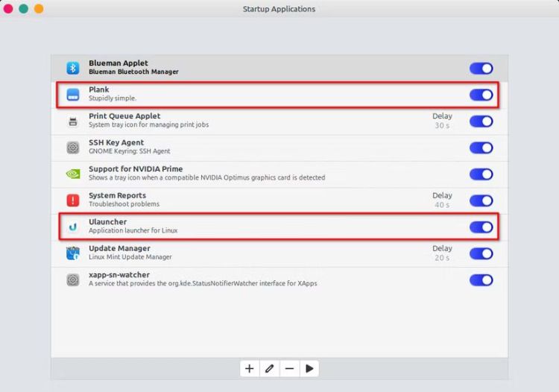This screenshot has width=559, height=392.
Task: Click the Ulauncher app icon
Action: (73, 227)
